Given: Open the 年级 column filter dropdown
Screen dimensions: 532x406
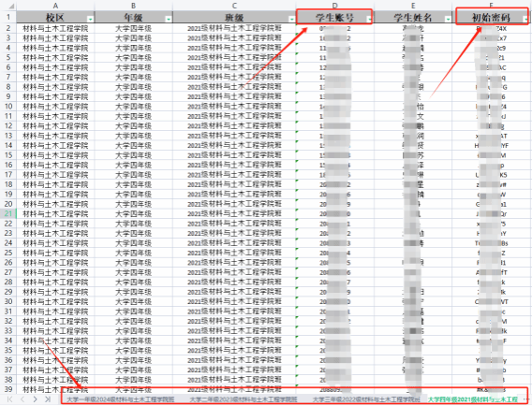Looking at the screenshot, I should (169, 20).
